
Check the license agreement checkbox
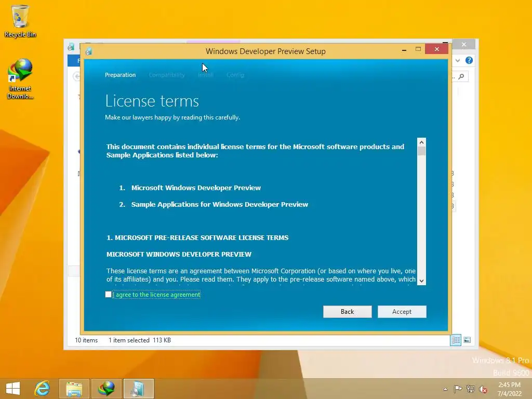[x=108, y=295]
